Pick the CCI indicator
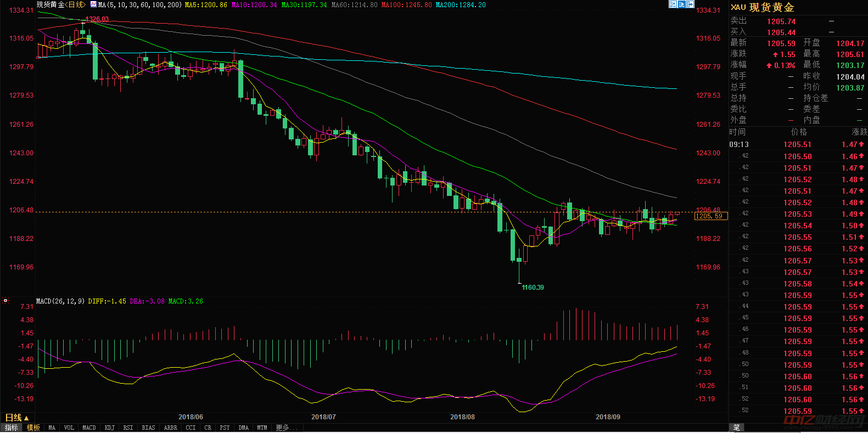 point(191,428)
